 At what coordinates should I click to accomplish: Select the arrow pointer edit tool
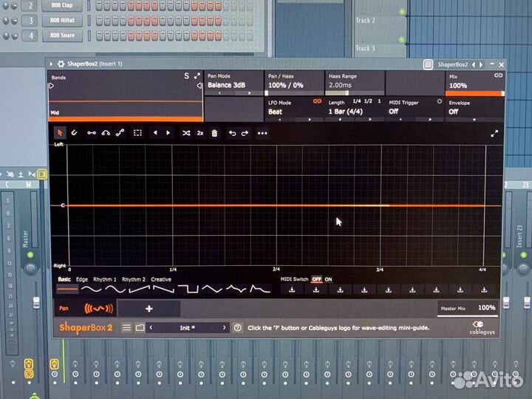click(x=60, y=133)
